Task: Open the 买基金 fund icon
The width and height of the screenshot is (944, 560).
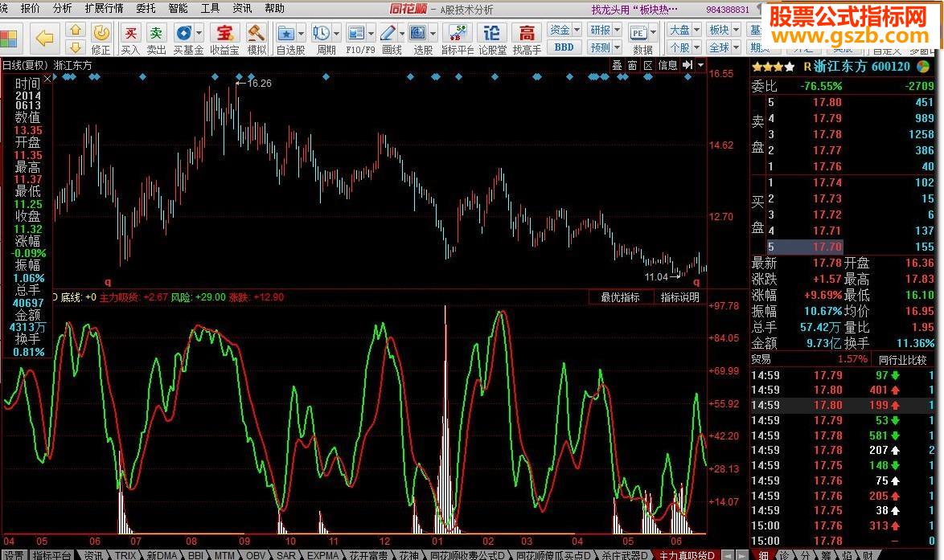Action: (183, 32)
